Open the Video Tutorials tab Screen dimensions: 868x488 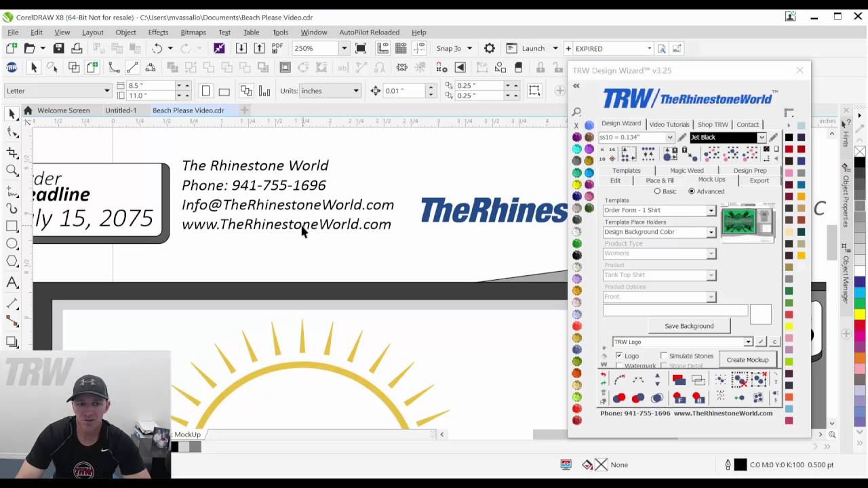pyautogui.click(x=669, y=124)
